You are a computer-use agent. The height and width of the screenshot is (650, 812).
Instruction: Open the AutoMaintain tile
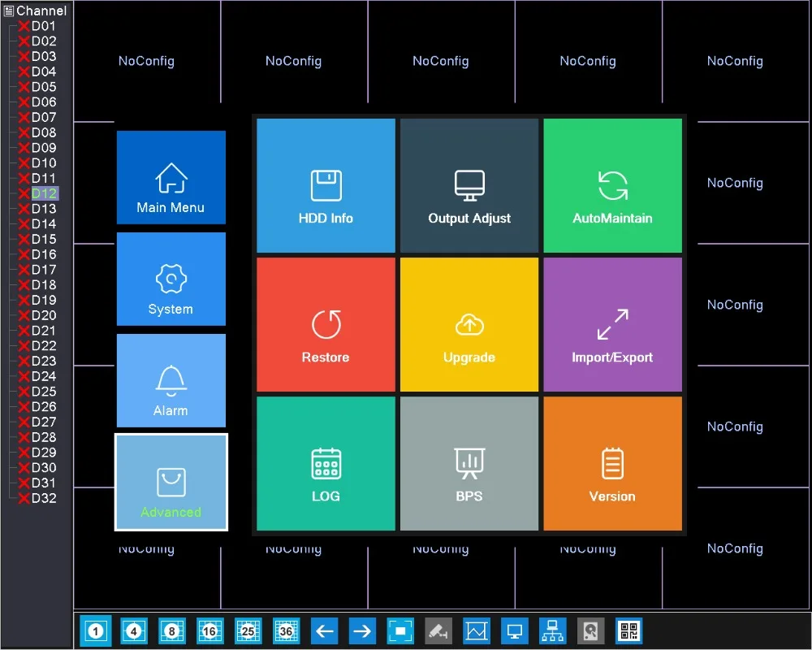point(612,185)
